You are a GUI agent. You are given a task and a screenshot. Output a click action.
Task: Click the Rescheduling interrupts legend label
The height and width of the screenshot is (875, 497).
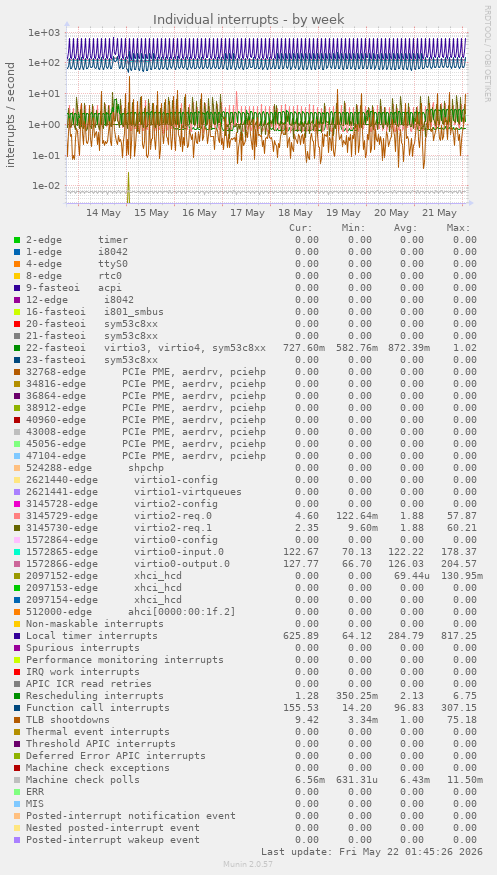click(x=95, y=696)
